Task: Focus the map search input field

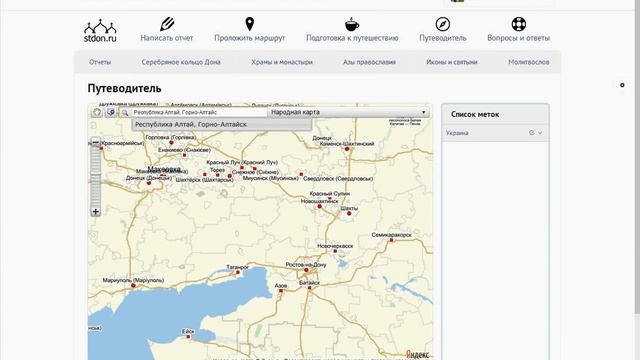Action: point(199,112)
